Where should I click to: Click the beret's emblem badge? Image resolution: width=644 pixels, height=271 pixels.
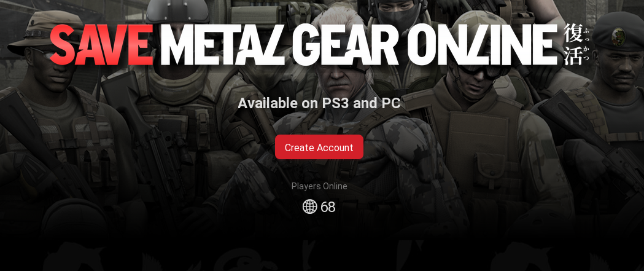click(x=618, y=36)
